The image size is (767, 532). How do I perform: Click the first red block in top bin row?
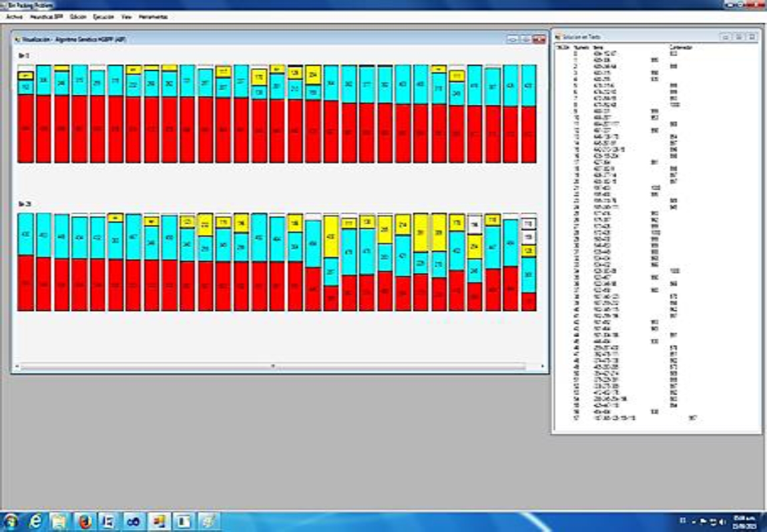tap(25, 128)
